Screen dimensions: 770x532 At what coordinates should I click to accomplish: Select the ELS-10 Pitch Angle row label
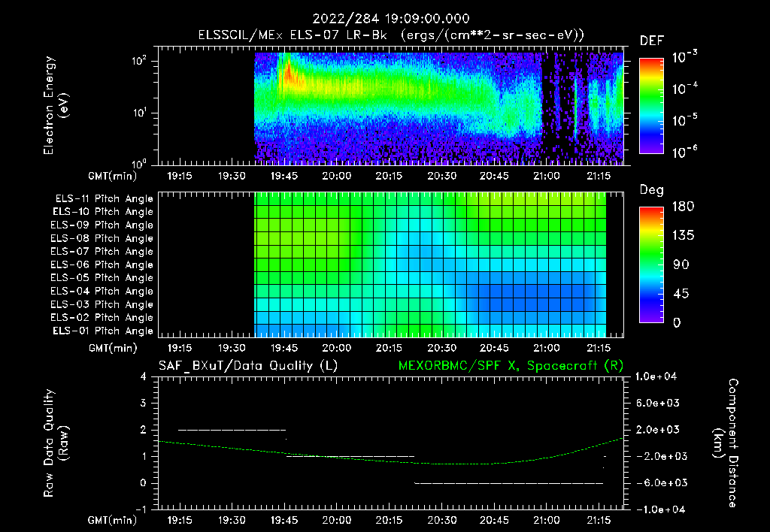[103, 212]
